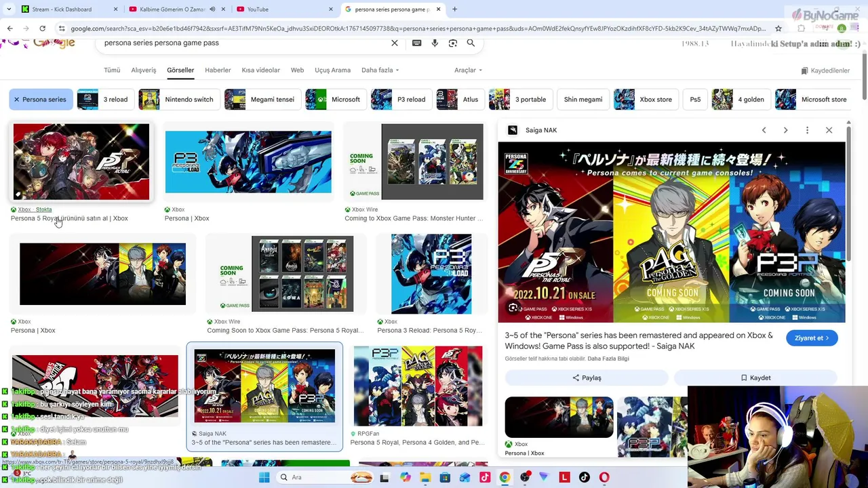Image resolution: width=868 pixels, height=488 pixels.
Task: Switch to the Haberler tab
Action: click(218, 70)
